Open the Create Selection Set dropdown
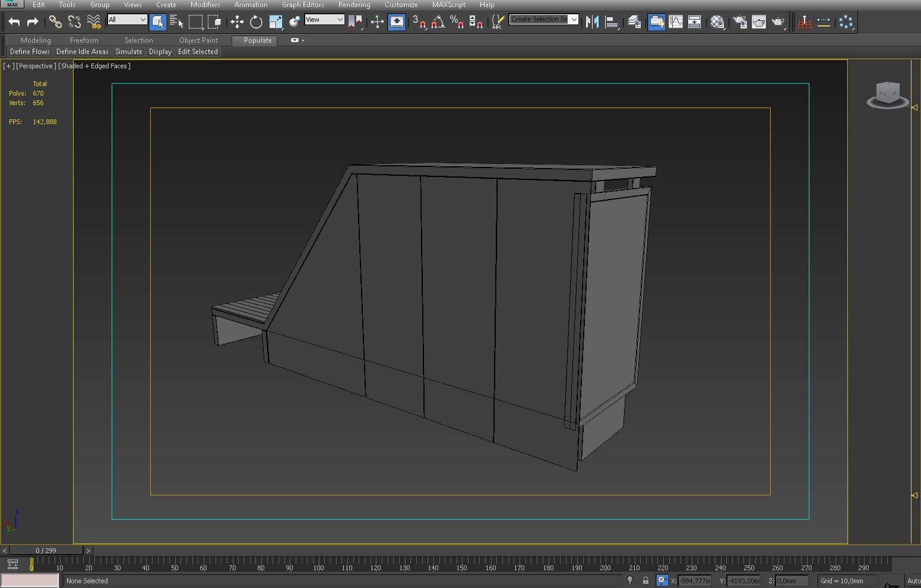Viewport: 921px width, 588px height. 544,20
